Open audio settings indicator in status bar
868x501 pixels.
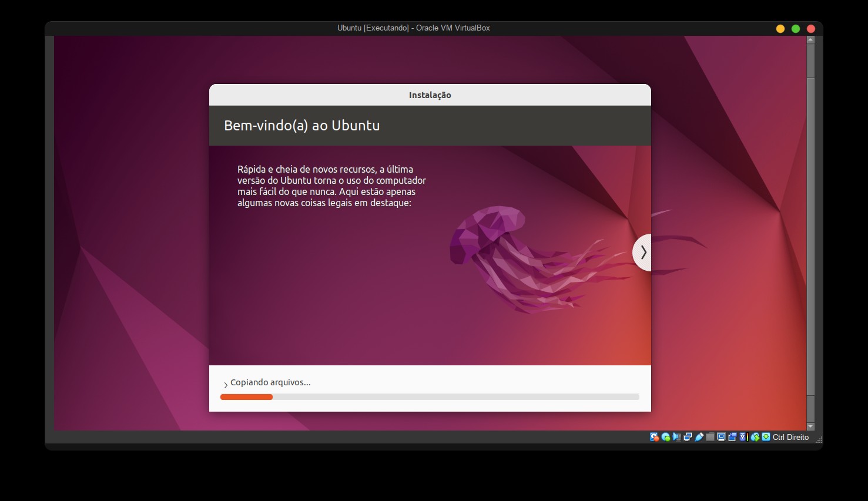point(676,437)
